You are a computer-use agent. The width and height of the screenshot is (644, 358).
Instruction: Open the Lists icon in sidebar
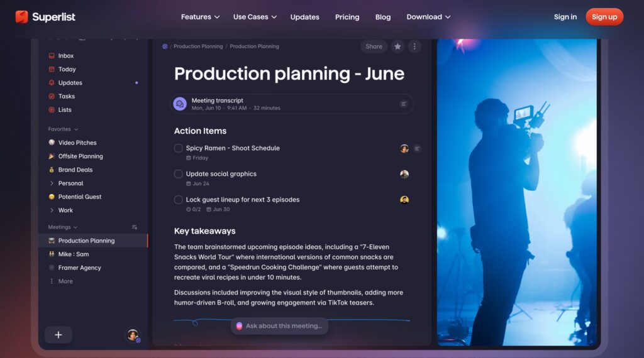point(52,110)
